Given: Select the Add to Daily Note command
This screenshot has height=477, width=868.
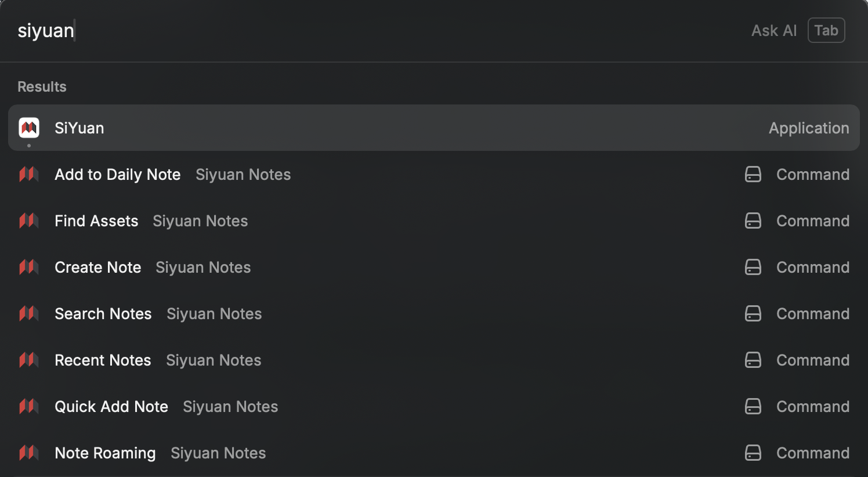Looking at the screenshot, I should point(118,175).
